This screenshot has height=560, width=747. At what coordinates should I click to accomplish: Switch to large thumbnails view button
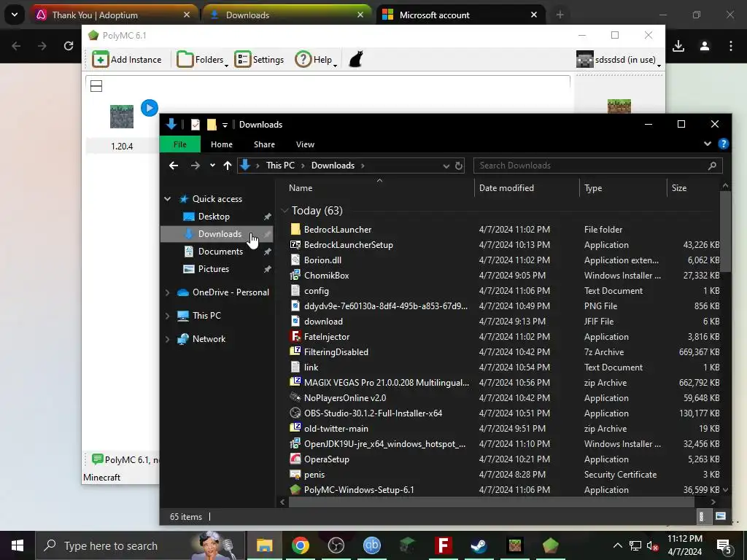(x=721, y=516)
